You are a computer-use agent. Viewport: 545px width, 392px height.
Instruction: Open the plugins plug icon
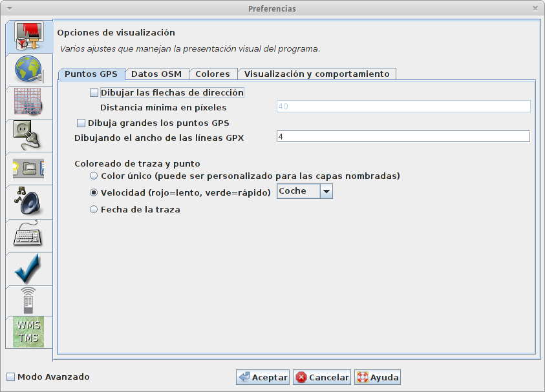coord(28,134)
